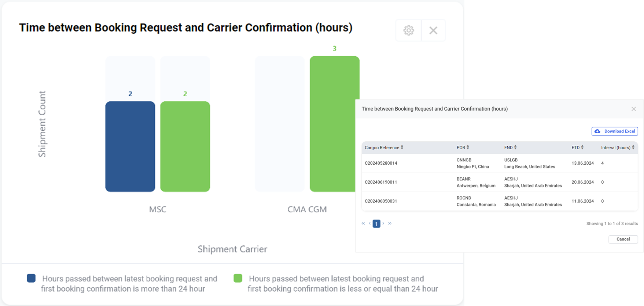Toggle green legend for less or equal 24 hour
The width and height of the screenshot is (644, 306).
[x=238, y=278]
